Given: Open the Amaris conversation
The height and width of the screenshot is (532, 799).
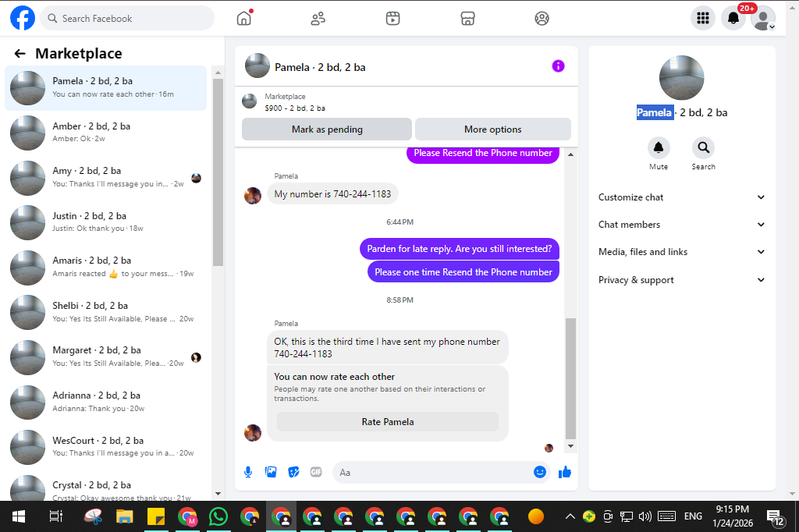Looking at the screenshot, I should (106, 267).
